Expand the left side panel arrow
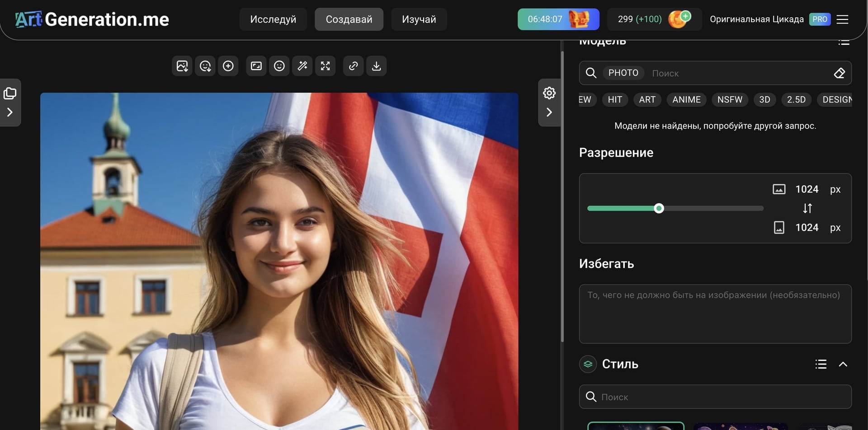868x430 pixels. coord(10,112)
